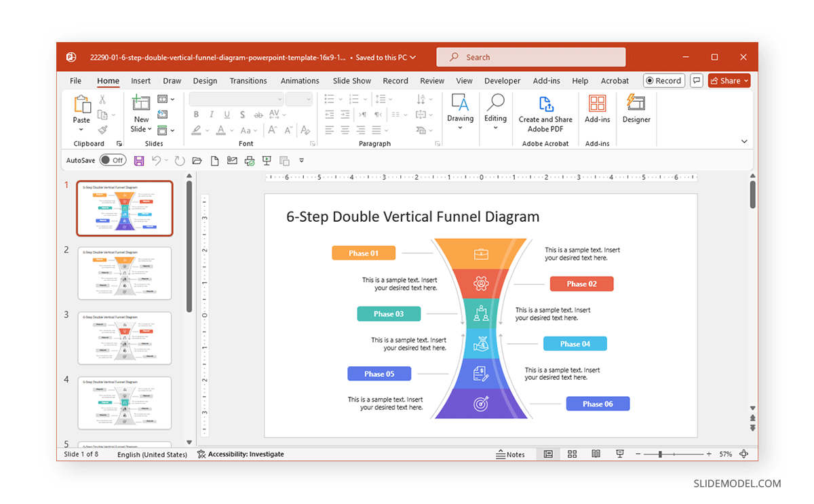Image resolution: width=814 pixels, height=504 pixels.
Task: Click the text highlight color pen
Action: (x=196, y=130)
